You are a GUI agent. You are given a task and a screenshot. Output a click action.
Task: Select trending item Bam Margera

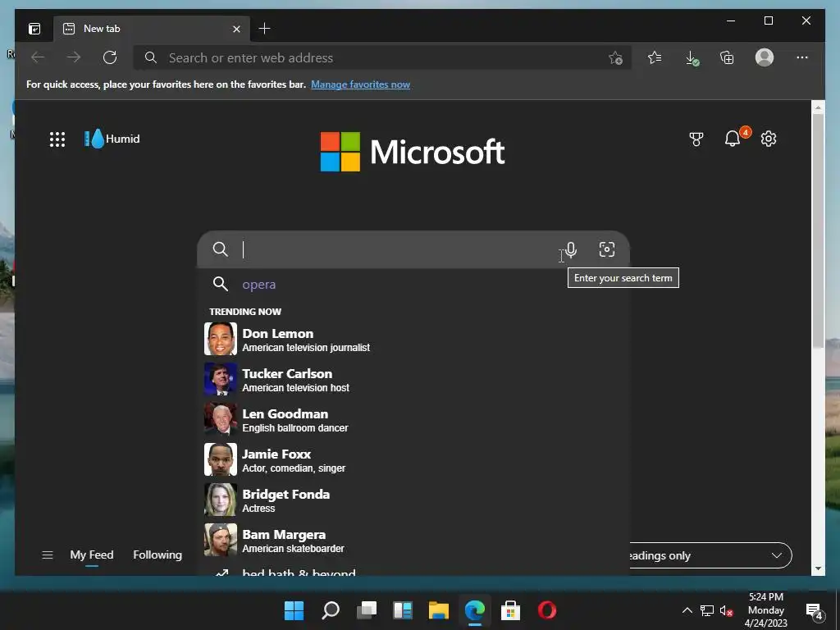coord(413,540)
